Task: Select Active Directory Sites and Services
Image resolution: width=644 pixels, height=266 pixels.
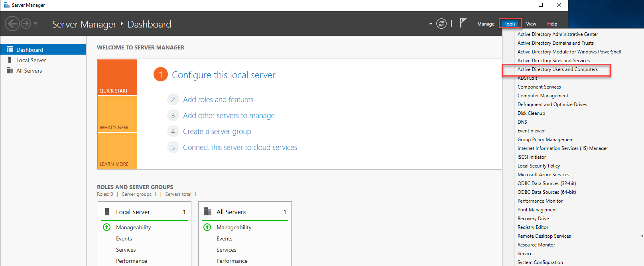Action: pos(553,61)
